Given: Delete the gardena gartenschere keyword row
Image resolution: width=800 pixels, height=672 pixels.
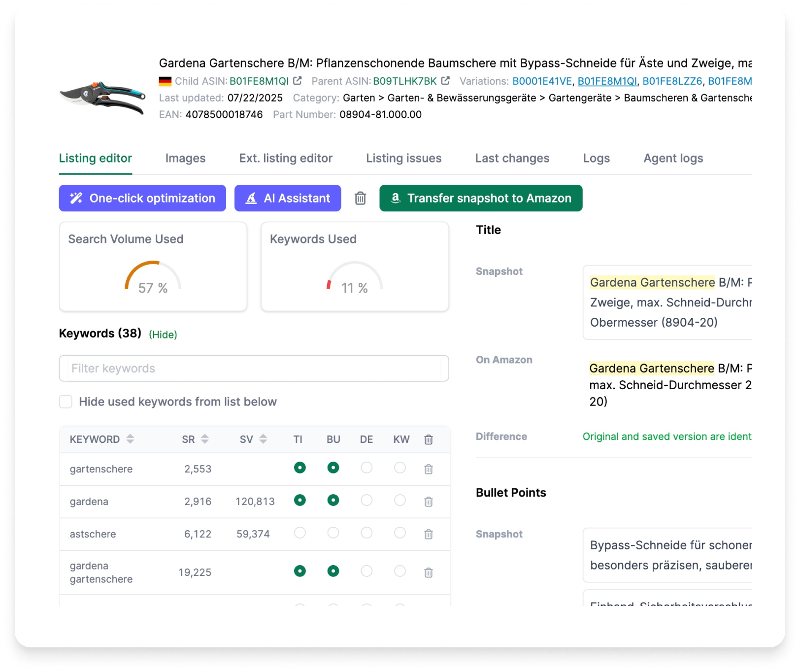Looking at the screenshot, I should pos(429,572).
